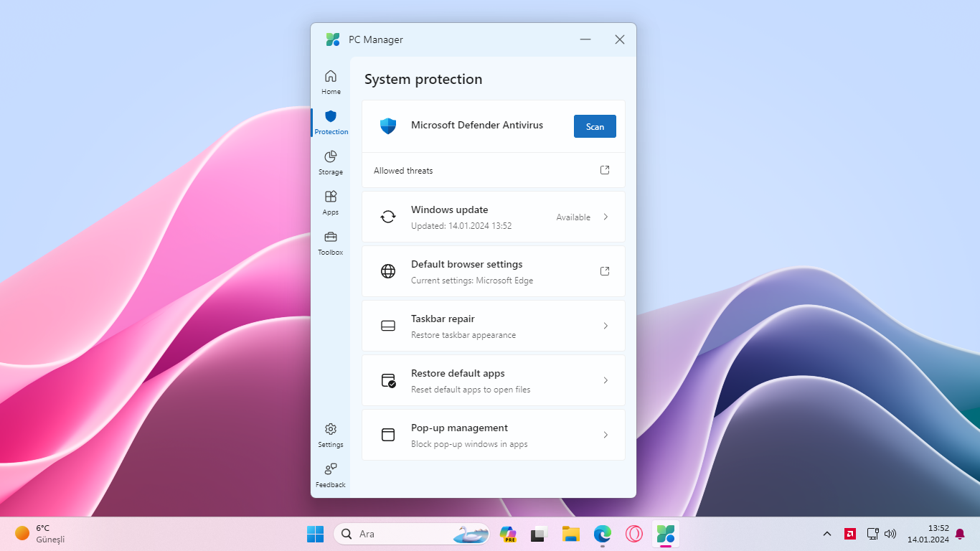Expand the Windows update row chevron
Image resolution: width=980 pixels, height=551 pixels.
point(606,217)
